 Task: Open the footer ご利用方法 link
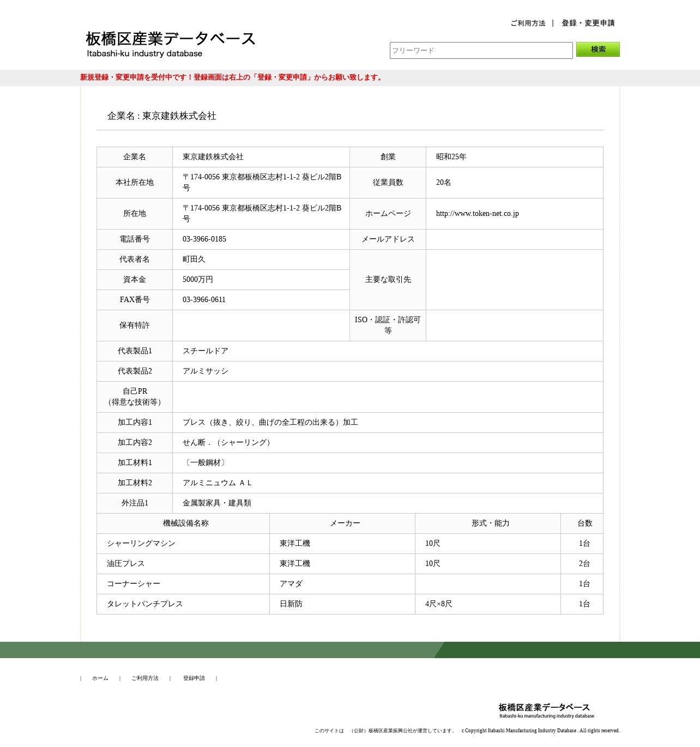(145, 678)
